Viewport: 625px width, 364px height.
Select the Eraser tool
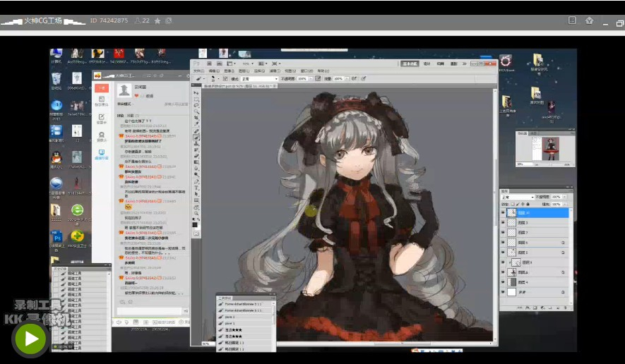(196, 156)
